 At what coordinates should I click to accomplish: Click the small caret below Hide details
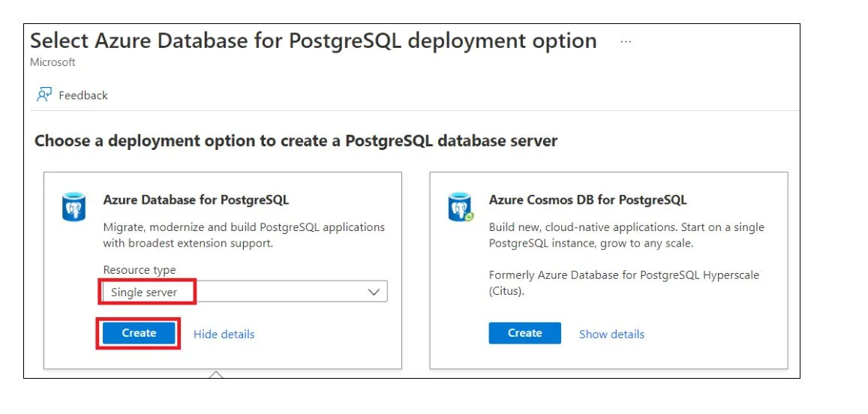[216, 375]
